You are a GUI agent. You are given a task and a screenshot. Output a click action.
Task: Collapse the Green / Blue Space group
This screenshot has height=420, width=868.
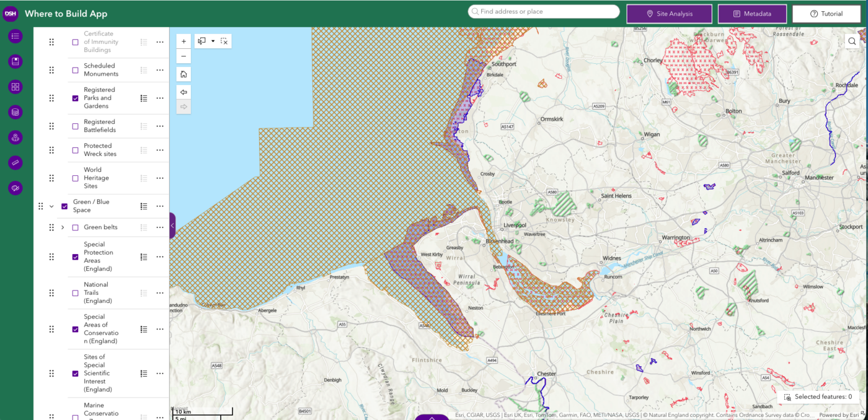click(52, 206)
